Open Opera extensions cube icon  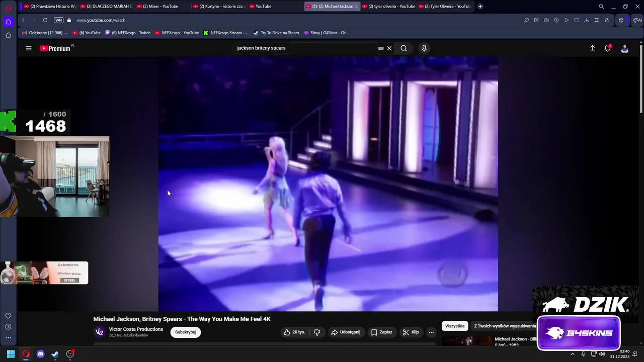[621, 20]
